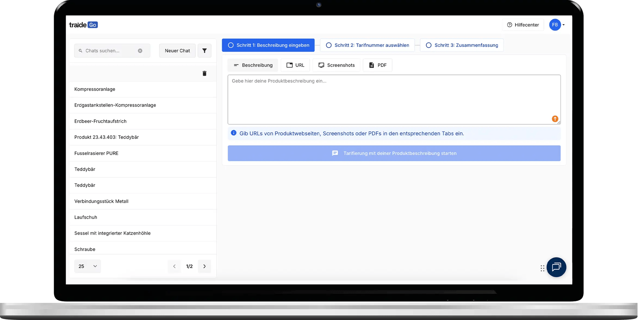Open the Hilfecenter help button
This screenshot has height=320, width=644.
click(523, 25)
